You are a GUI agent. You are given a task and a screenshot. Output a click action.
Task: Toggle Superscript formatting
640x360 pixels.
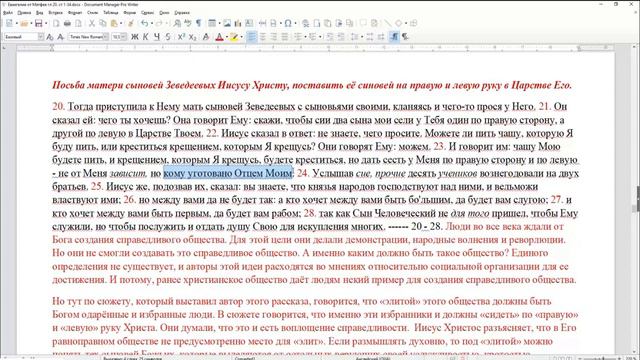coord(181,37)
